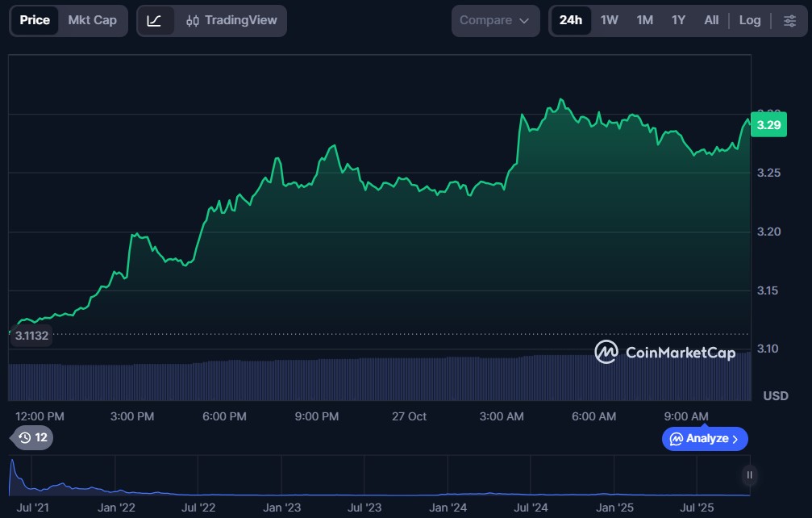The image size is (812, 518).
Task: Select the line chart view icon
Action: pos(155,21)
